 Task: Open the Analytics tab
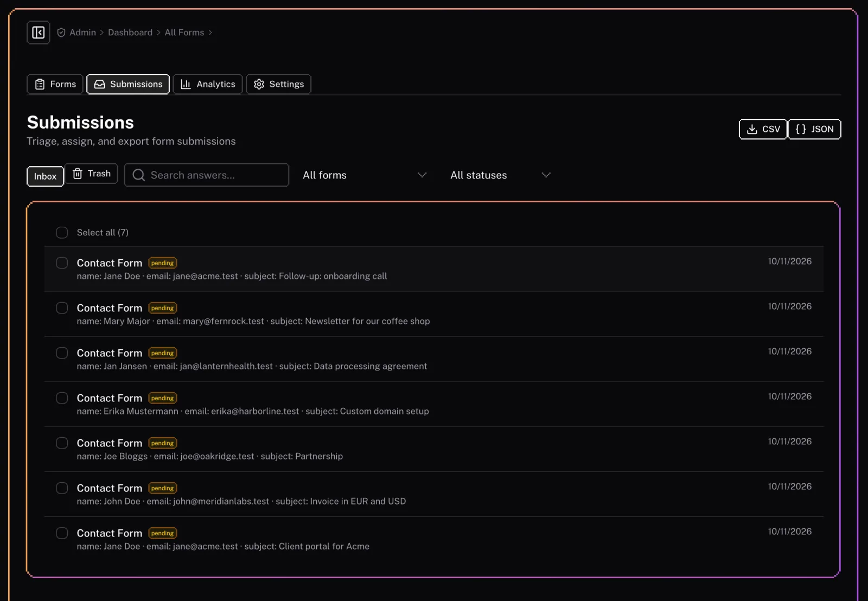(x=208, y=84)
